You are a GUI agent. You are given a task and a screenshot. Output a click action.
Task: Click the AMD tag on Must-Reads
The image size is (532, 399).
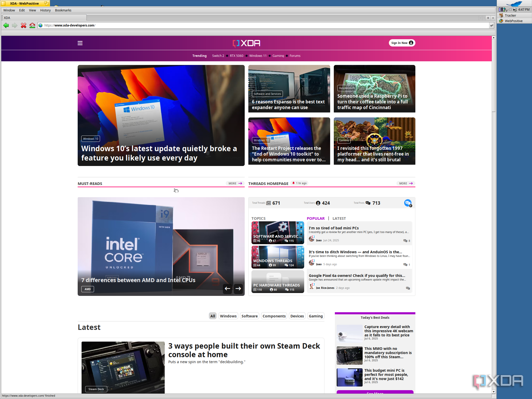pos(88,289)
